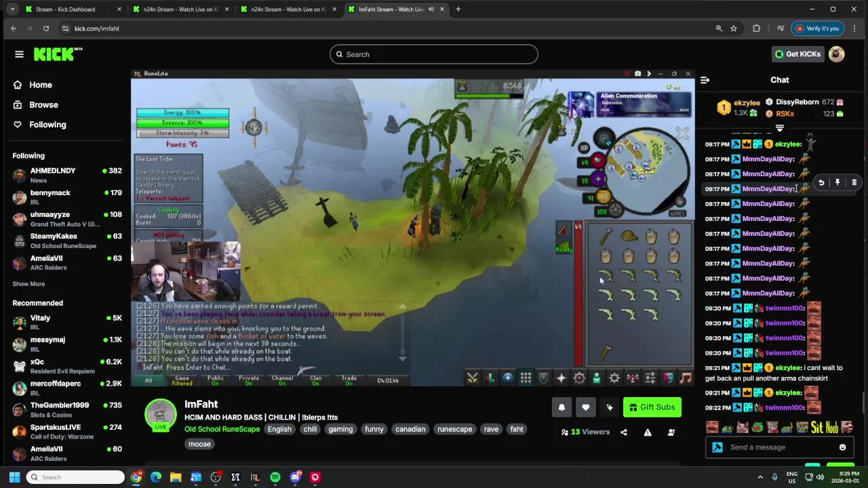Open your profile avatar menu
The image size is (868, 488).
click(x=837, y=54)
